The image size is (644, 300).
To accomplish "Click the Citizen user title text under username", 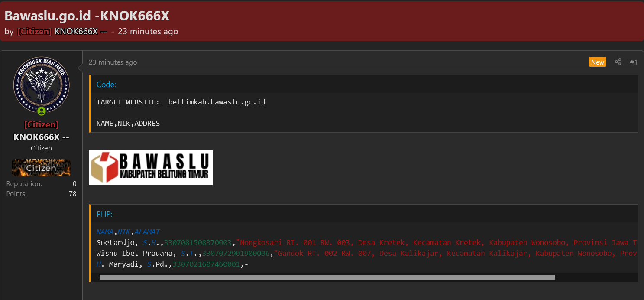I will (41, 148).
